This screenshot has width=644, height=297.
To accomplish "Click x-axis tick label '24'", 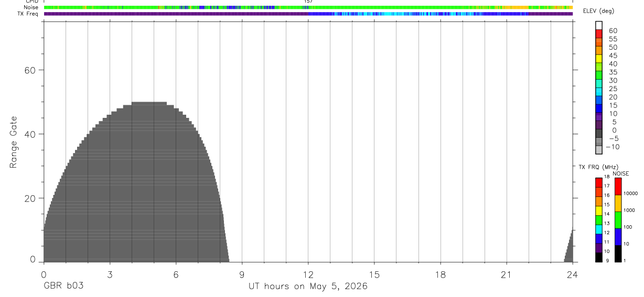I will 573,274.
